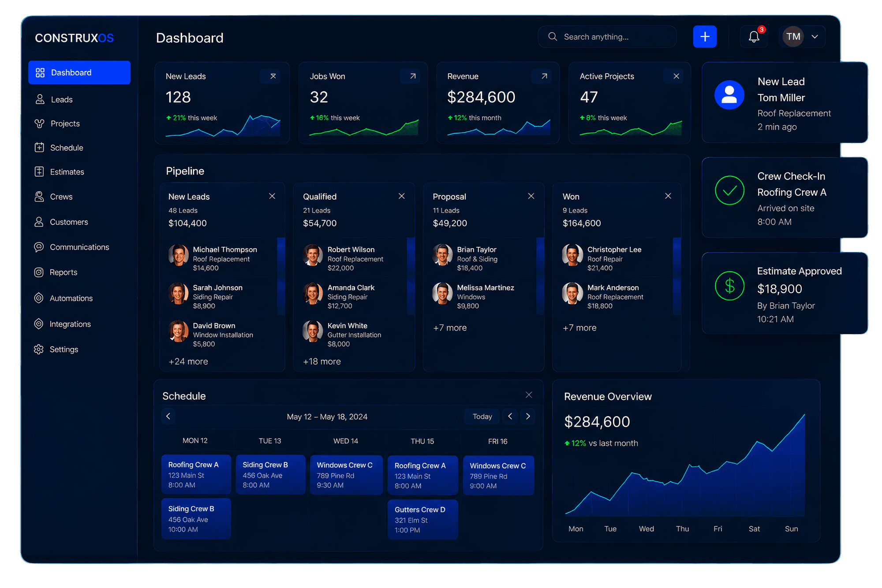Open Michael Thompson lead card
The height and width of the screenshot is (588, 882).
[222, 258]
